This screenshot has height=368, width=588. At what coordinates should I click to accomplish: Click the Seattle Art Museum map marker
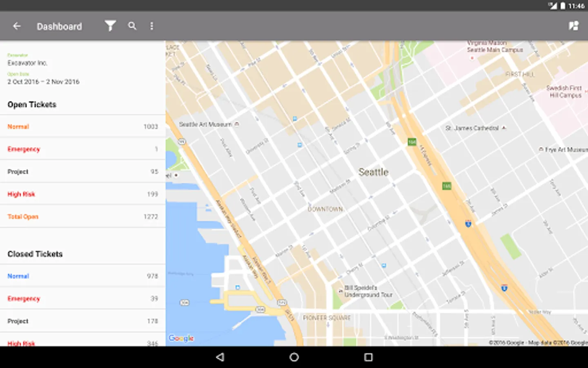(237, 124)
